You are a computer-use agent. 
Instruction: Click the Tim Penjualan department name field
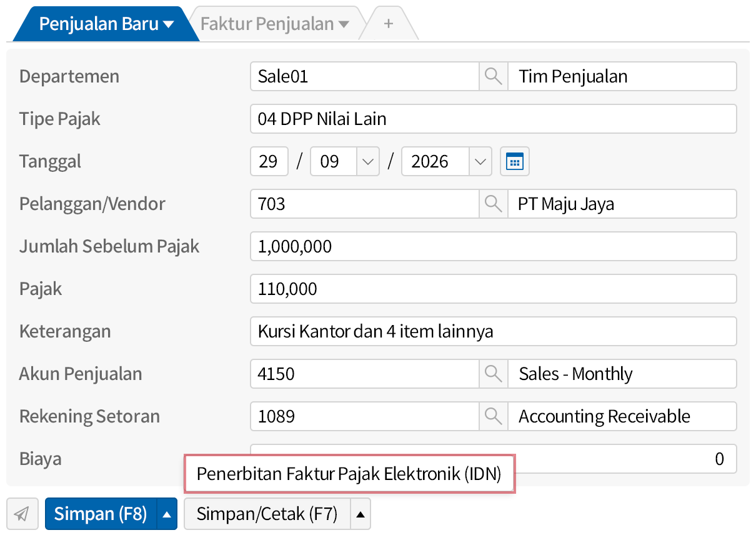622,76
